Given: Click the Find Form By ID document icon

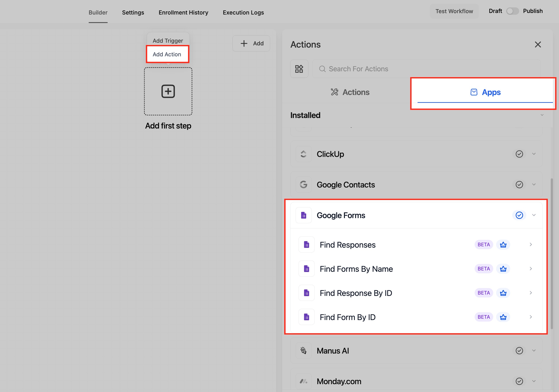Looking at the screenshot, I should tap(306, 317).
